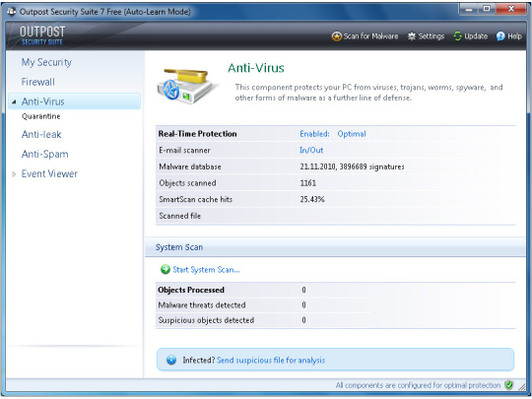The image size is (532, 399).
Task: Click the green Start System Scan arrow icon
Action: click(x=166, y=269)
